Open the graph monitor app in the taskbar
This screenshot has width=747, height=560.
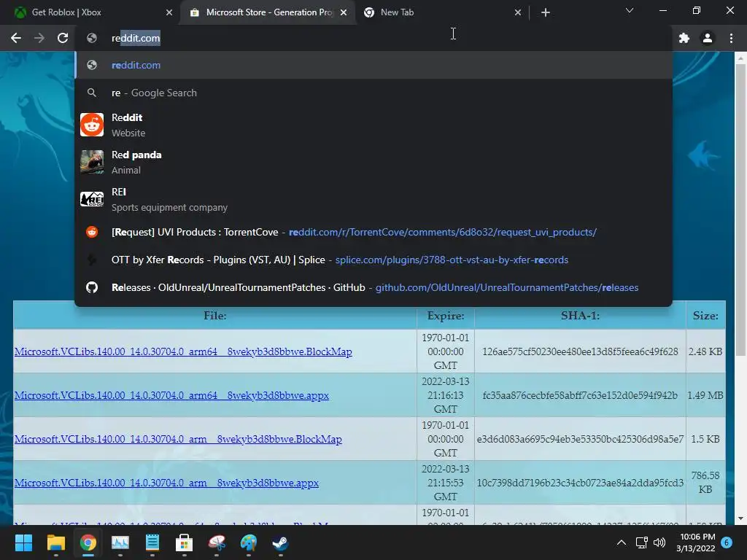(120, 542)
